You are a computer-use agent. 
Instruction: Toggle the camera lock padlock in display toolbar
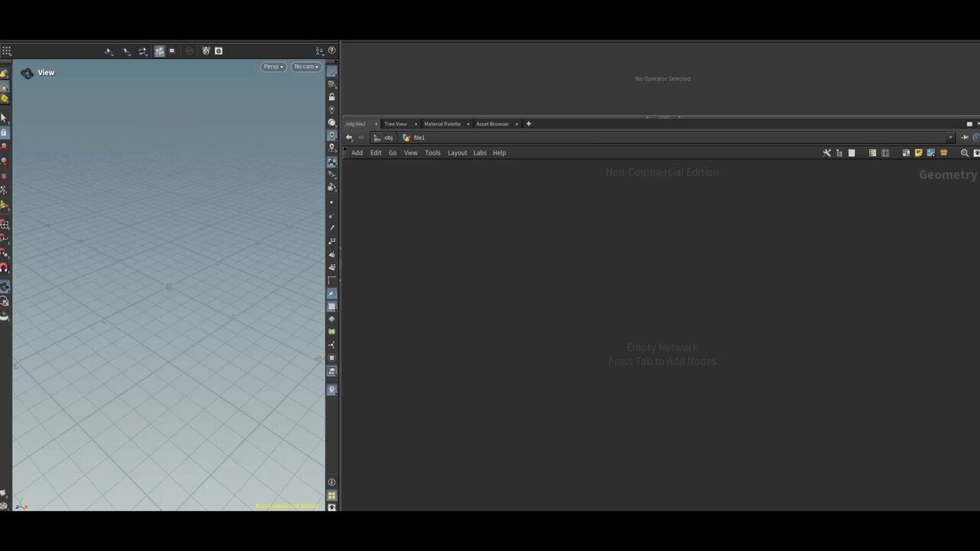coord(332,97)
